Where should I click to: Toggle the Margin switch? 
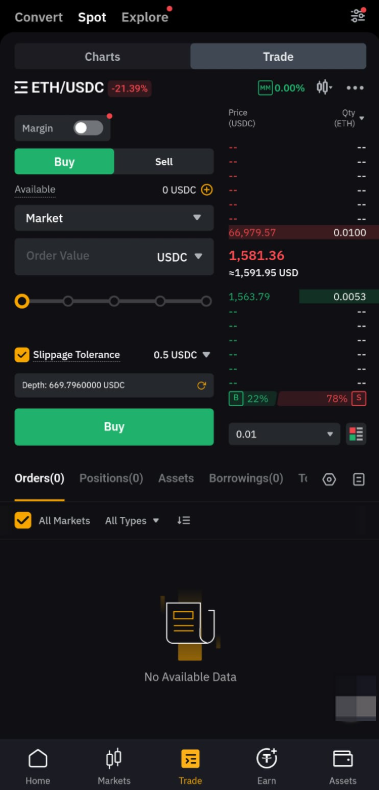tap(88, 128)
